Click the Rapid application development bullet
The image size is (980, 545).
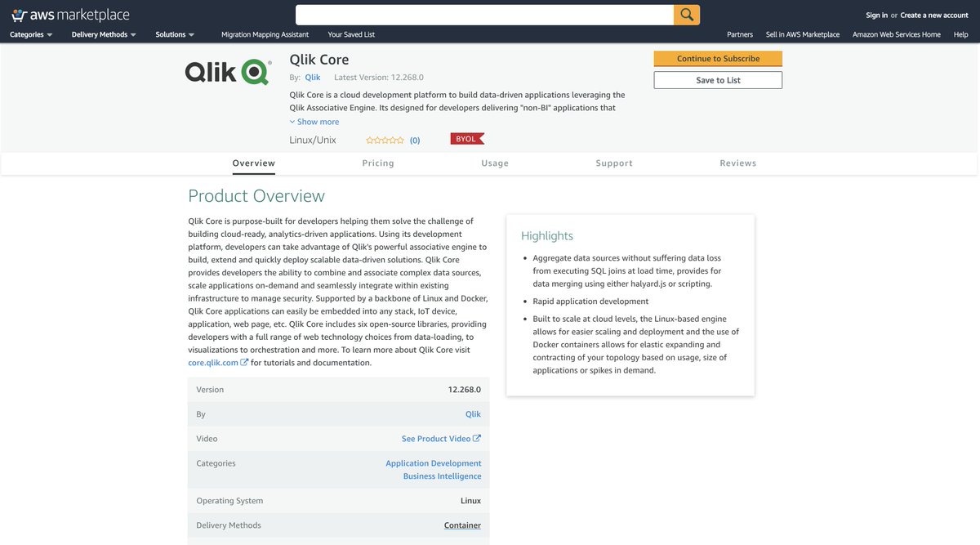click(590, 302)
